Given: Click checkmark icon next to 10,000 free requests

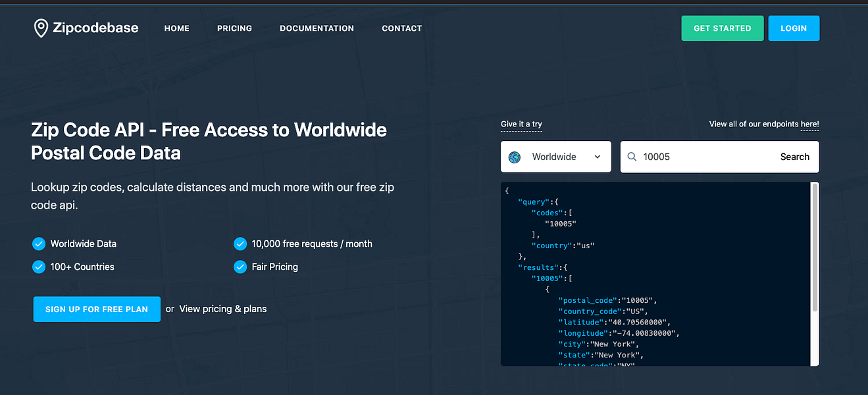Looking at the screenshot, I should (240, 244).
